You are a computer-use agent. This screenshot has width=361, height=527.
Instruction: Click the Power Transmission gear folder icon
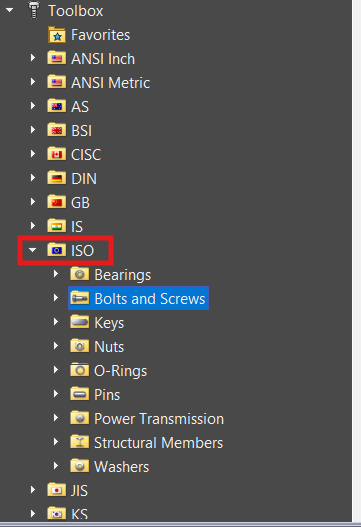tap(80, 418)
